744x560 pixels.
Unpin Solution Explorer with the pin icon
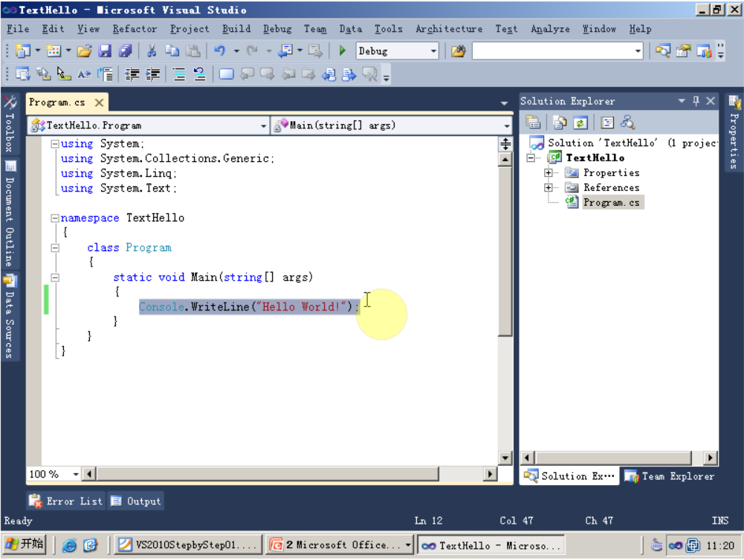coord(696,101)
